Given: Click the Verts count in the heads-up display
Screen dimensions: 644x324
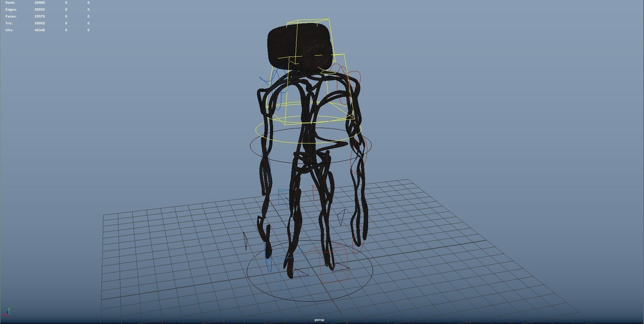Looking at the screenshot, I should (x=39, y=2).
